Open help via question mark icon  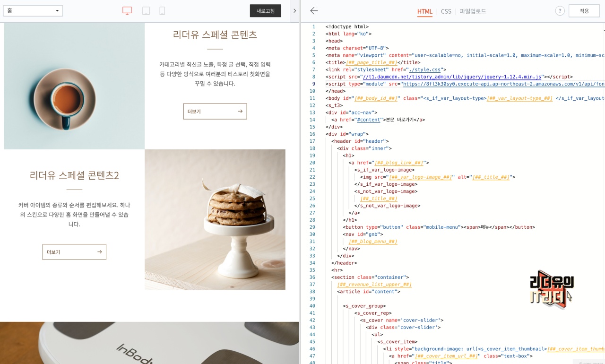point(560,11)
